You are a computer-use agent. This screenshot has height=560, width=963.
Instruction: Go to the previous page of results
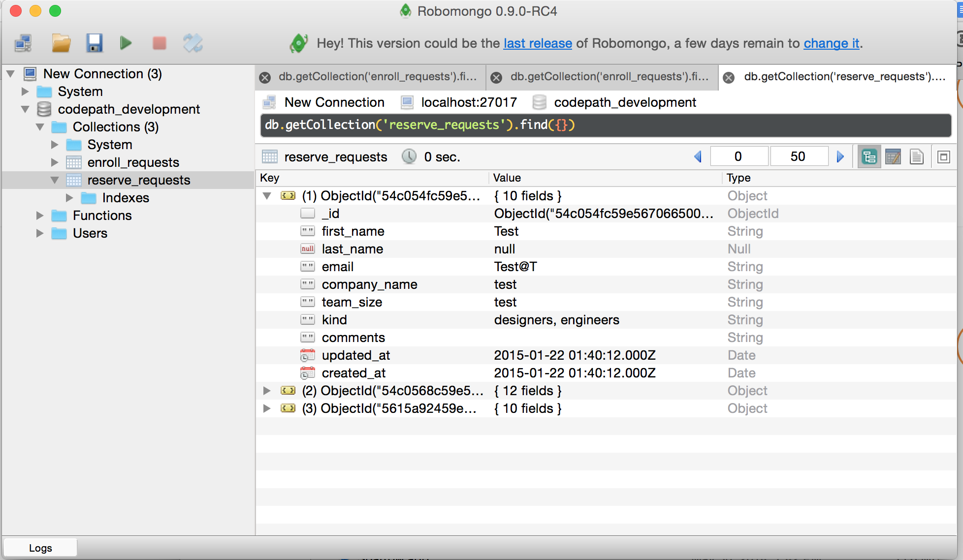(x=698, y=157)
